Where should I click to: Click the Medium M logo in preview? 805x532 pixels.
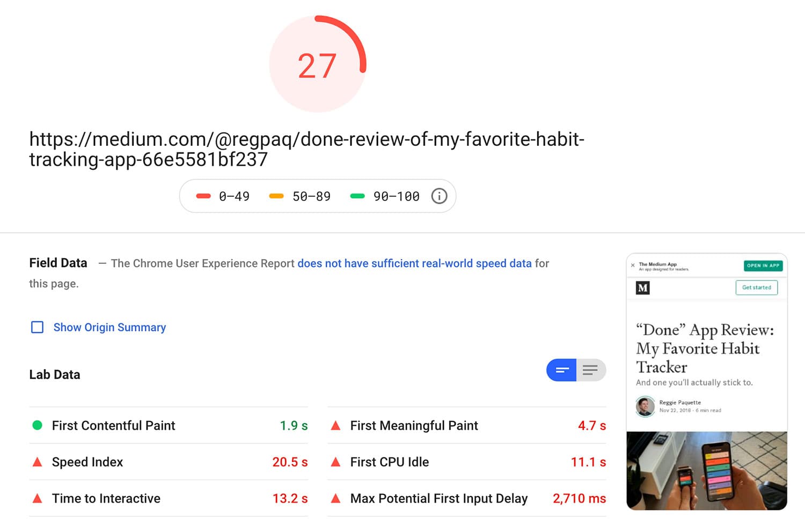coord(643,288)
